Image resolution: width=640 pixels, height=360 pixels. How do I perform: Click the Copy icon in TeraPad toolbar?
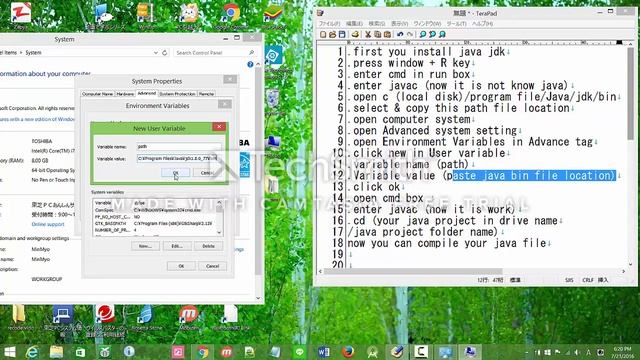point(378,35)
